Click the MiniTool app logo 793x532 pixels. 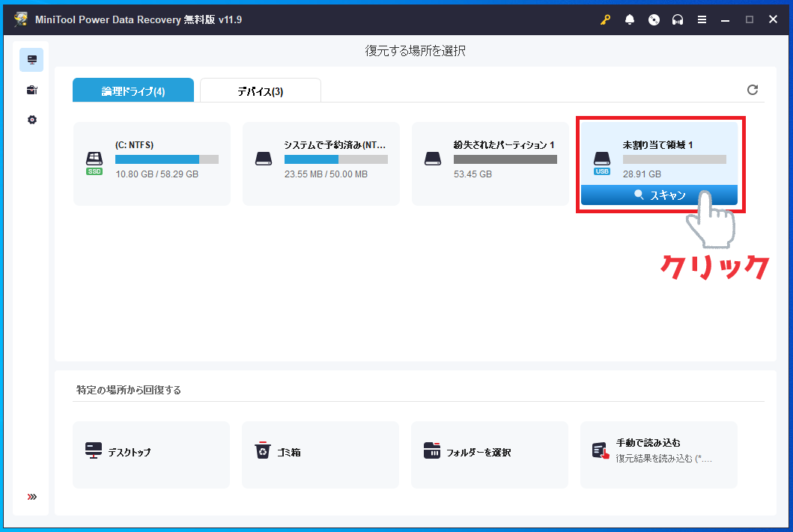(21, 19)
